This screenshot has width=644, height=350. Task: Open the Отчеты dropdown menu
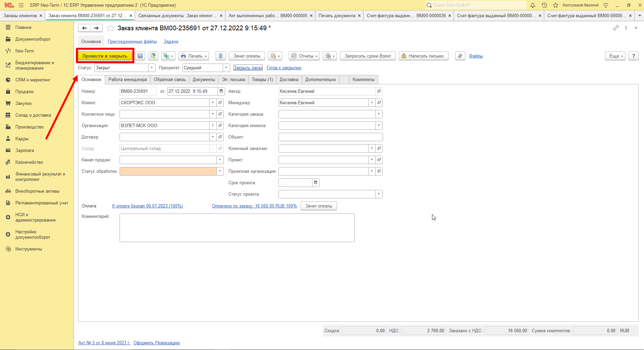pyautogui.click(x=304, y=56)
